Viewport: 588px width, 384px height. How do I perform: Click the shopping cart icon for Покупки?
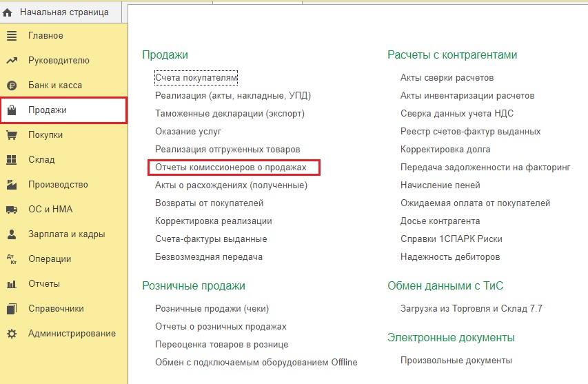[12, 135]
